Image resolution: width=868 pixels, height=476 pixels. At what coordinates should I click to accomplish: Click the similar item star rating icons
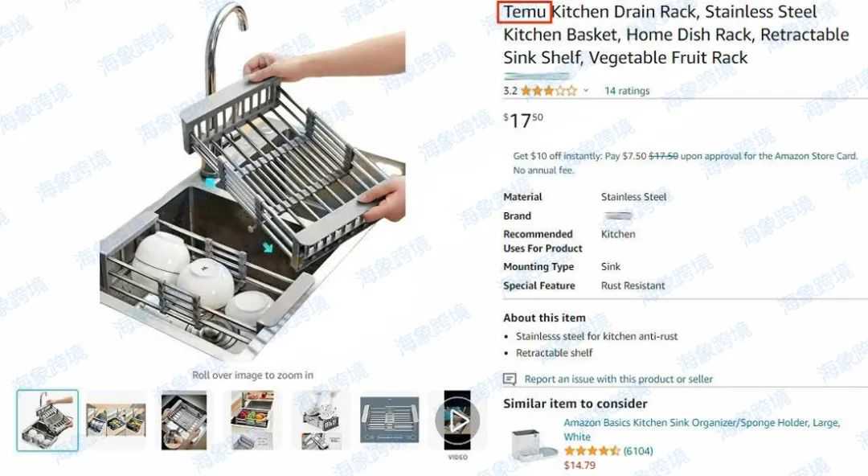pos(592,451)
